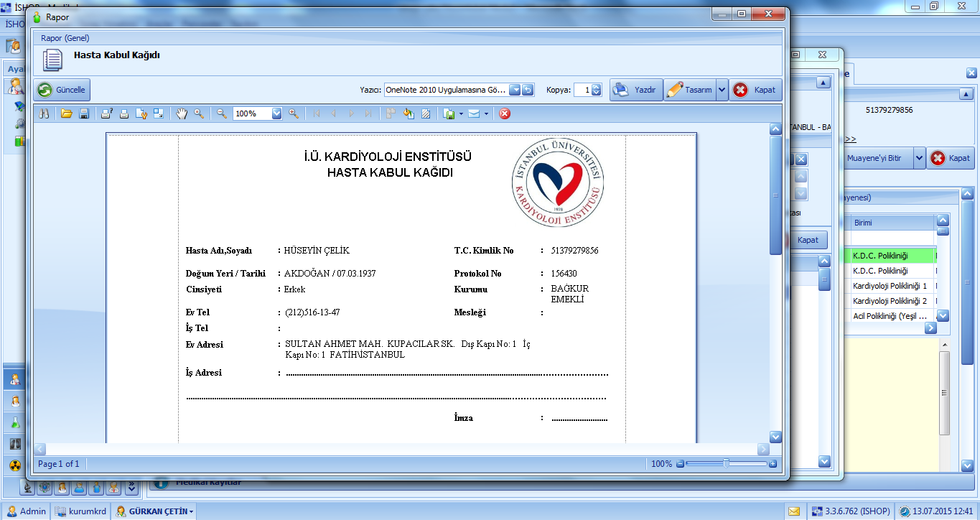The width and height of the screenshot is (980, 520).
Task: Click the zoom slider handle at bottom right
Action: click(x=726, y=464)
